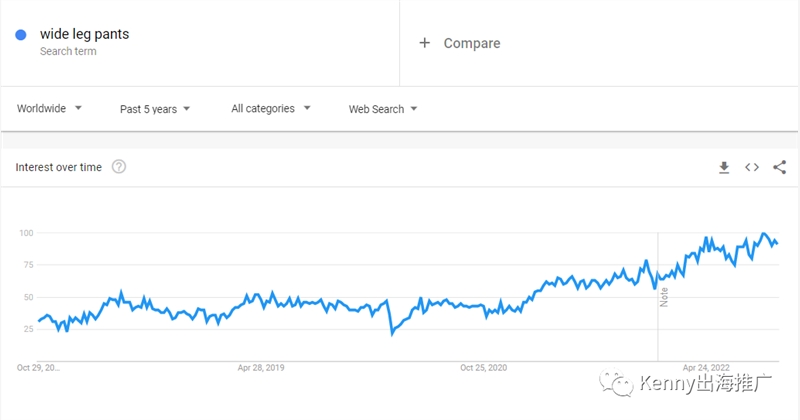Click the plus icon beside Compare
This screenshot has height=420, width=800.
click(424, 43)
